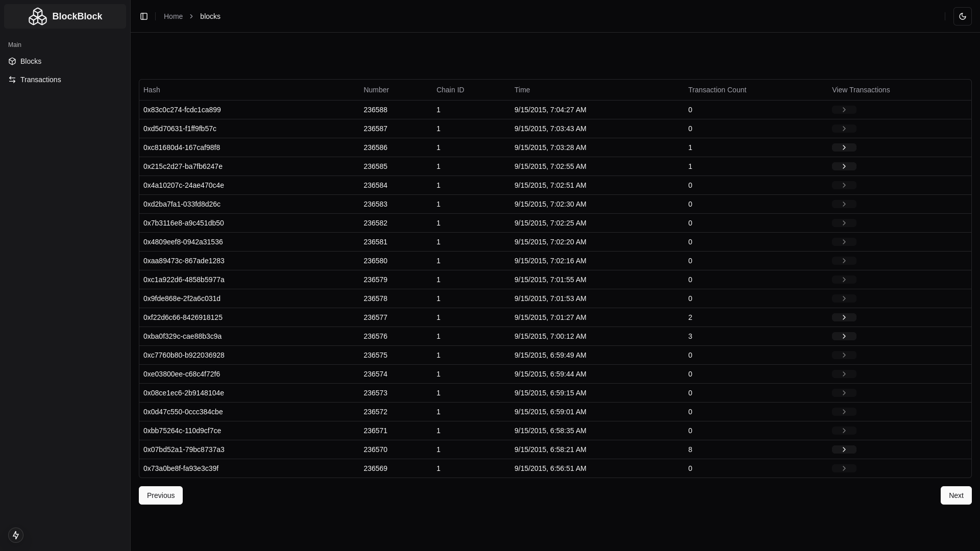Click the BlockBlock logo icon
This screenshot has height=551, width=980.
point(38,16)
